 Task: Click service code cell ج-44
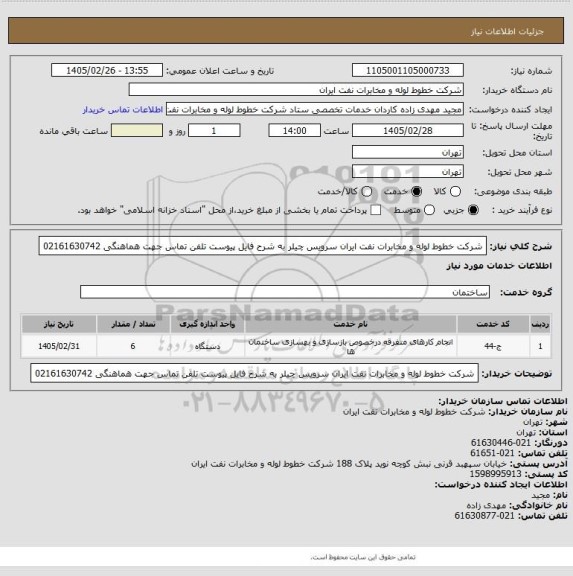coord(493,346)
